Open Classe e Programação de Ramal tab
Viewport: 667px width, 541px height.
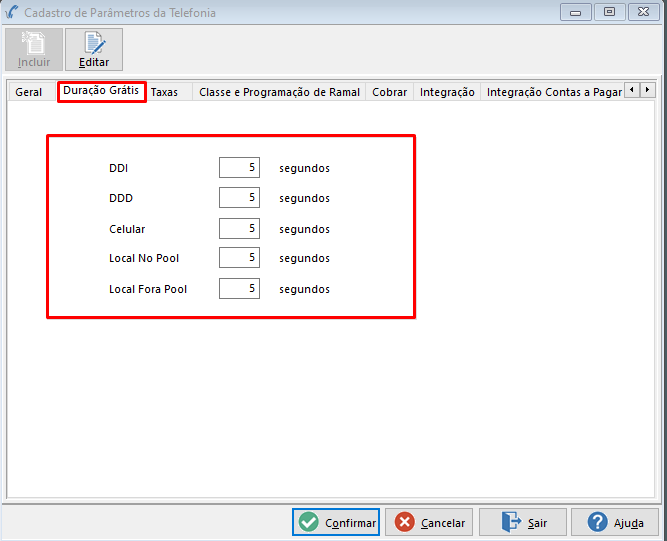[279, 92]
